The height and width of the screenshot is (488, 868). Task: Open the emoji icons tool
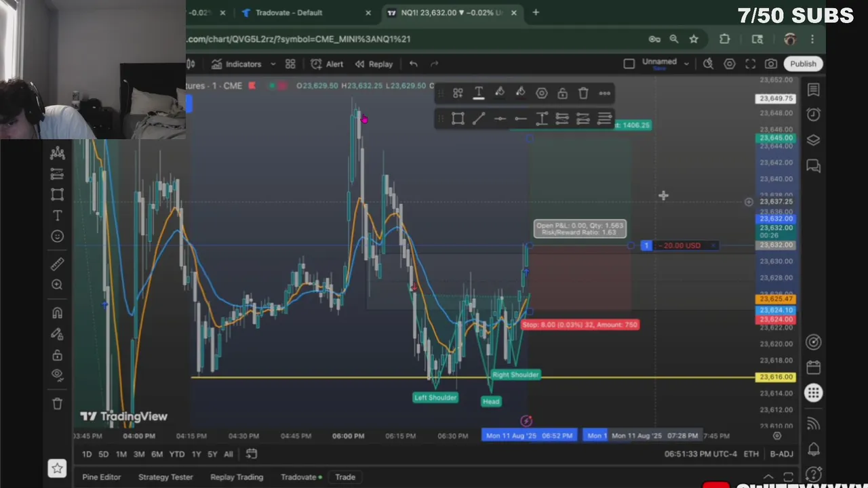(57, 237)
